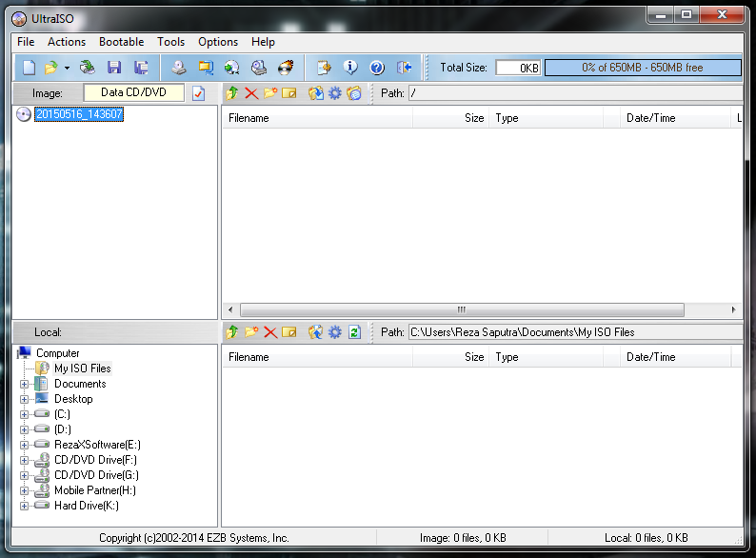Image resolution: width=756 pixels, height=558 pixels.
Task: Click the image scrollbar right arrow
Action: point(733,309)
